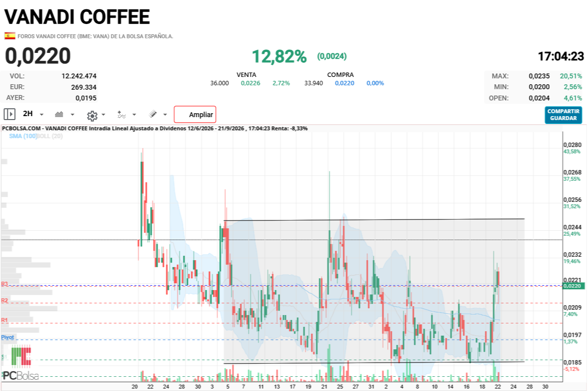This screenshot has height=391, width=588.
Task: Click the PCBolsa logo
Action: click(x=20, y=364)
